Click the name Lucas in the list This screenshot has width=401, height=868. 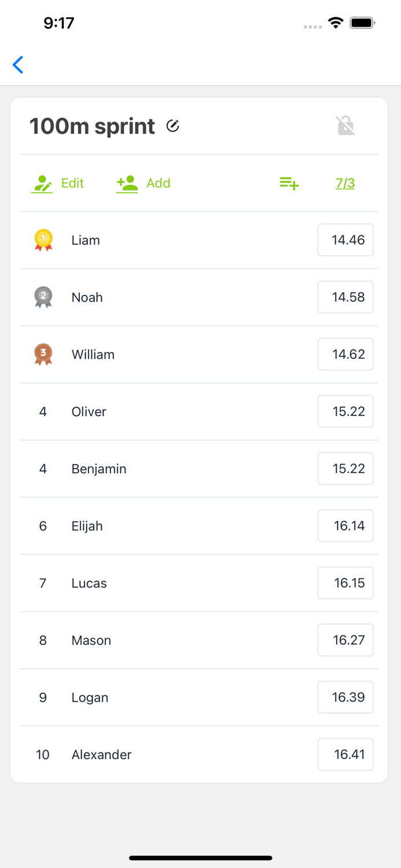point(89,583)
